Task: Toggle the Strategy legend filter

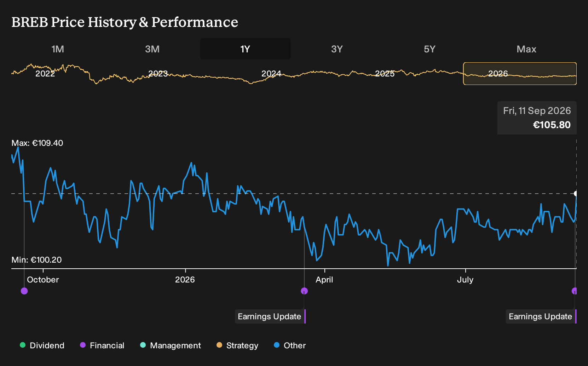Action: [x=237, y=345]
